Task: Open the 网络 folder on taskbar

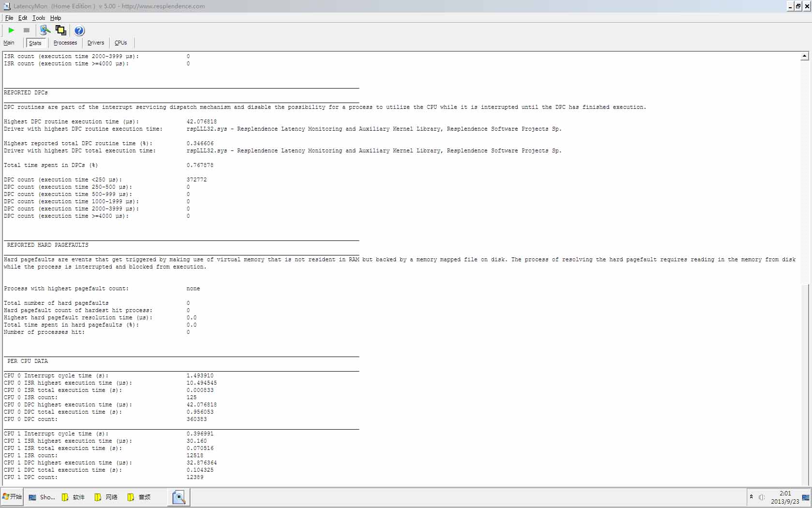Action: click(106, 497)
